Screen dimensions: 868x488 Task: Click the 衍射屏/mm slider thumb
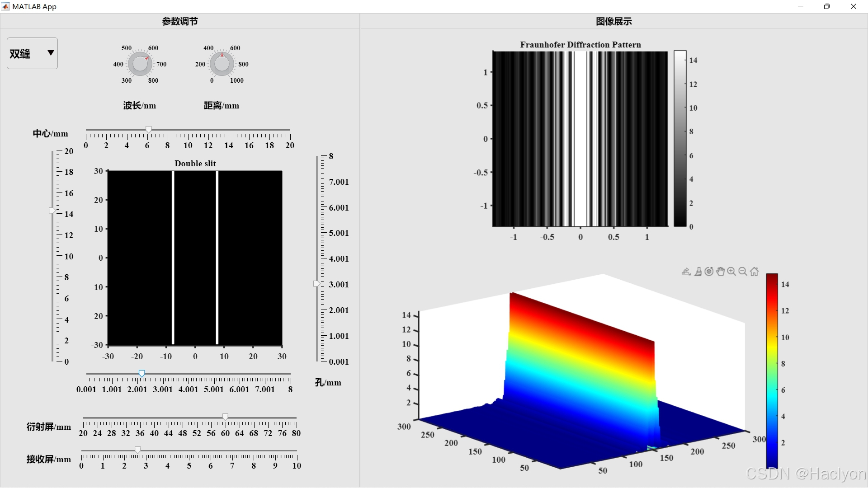pos(225,417)
